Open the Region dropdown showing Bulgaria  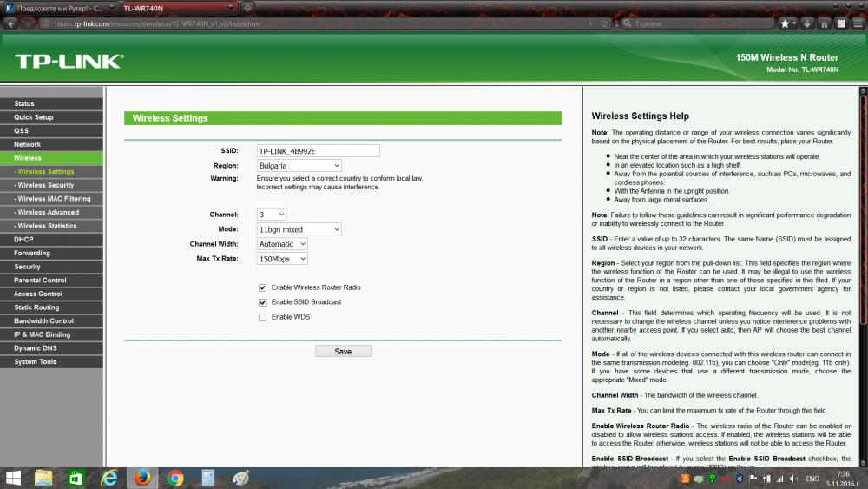coord(299,166)
